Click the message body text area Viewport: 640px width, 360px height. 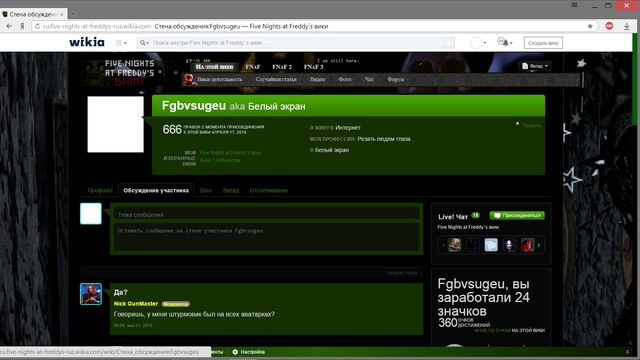pyautogui.click(x=267, y=236)
